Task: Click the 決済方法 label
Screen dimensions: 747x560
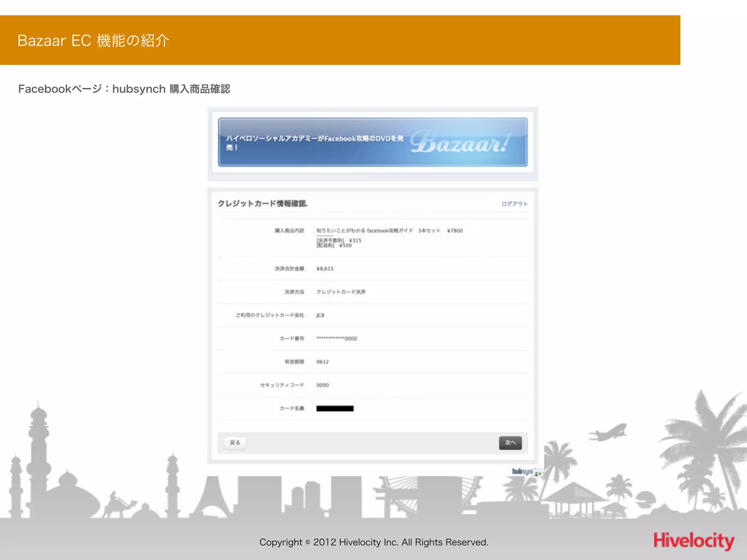Action: pyautogui.click(x=294, y=292)
